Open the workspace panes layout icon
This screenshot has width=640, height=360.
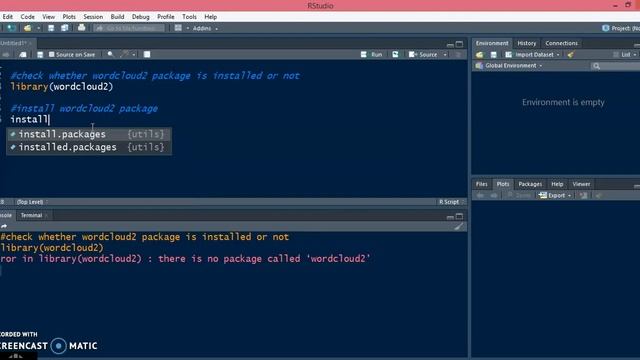[x=178, y=28]
